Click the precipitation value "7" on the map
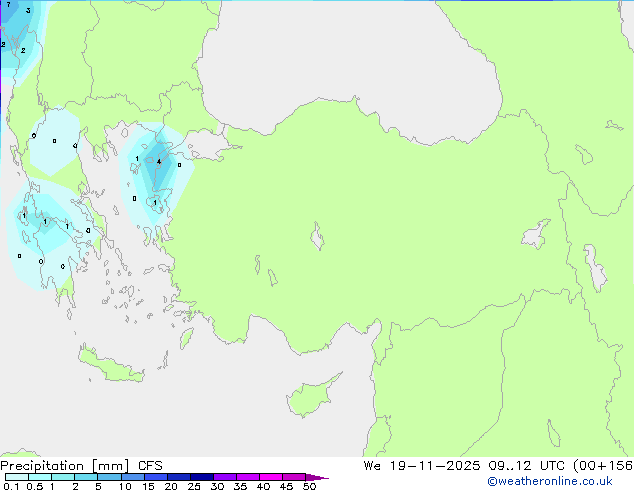634x490 pixels. click(8, 4)
